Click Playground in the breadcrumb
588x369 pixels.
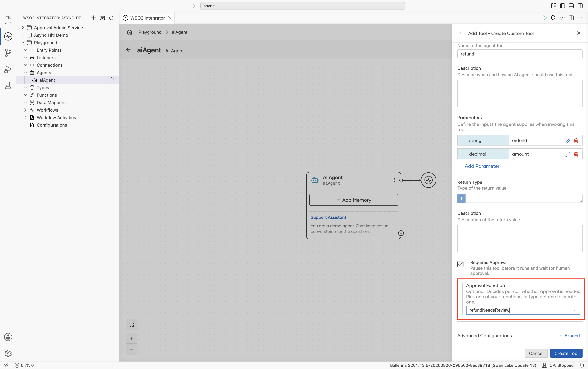tap(150, 32)
